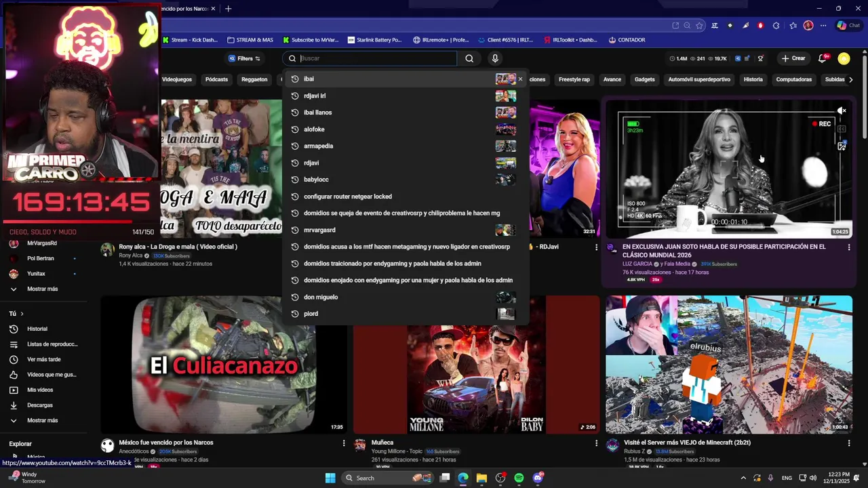Remove the 'ibai' suggestion with X
The image size is (868, 488).
point(520,79)
